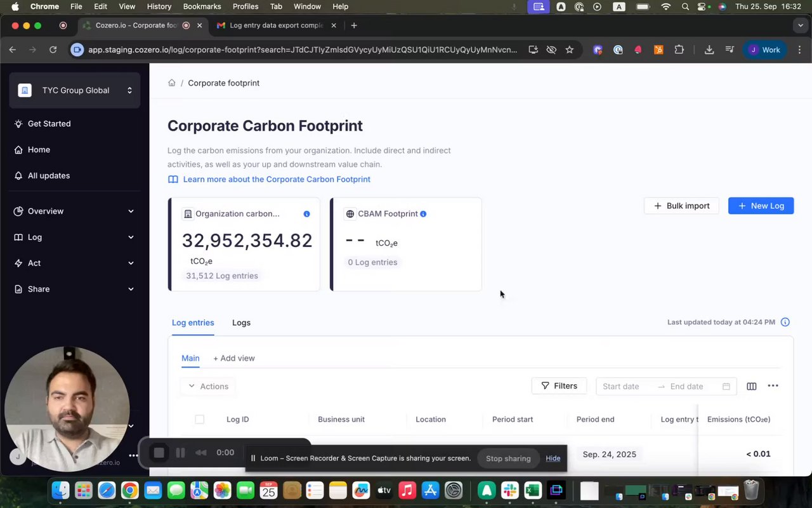Viewport: 812px width, 508px height.
Task: Open the user three-dot menu in sidebar
Action: (x=133, y=455)
